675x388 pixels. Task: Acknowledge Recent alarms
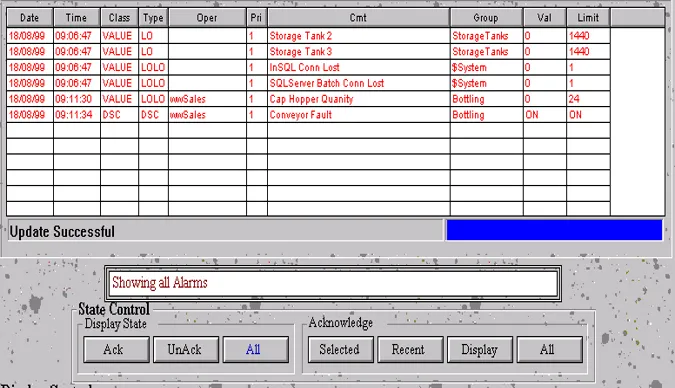tap(410, 349)
